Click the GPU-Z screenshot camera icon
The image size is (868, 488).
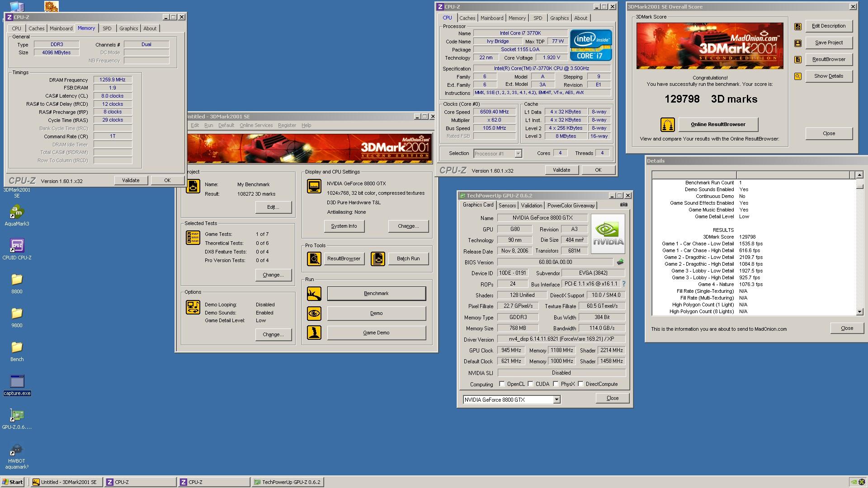click(x=624, y=205)
